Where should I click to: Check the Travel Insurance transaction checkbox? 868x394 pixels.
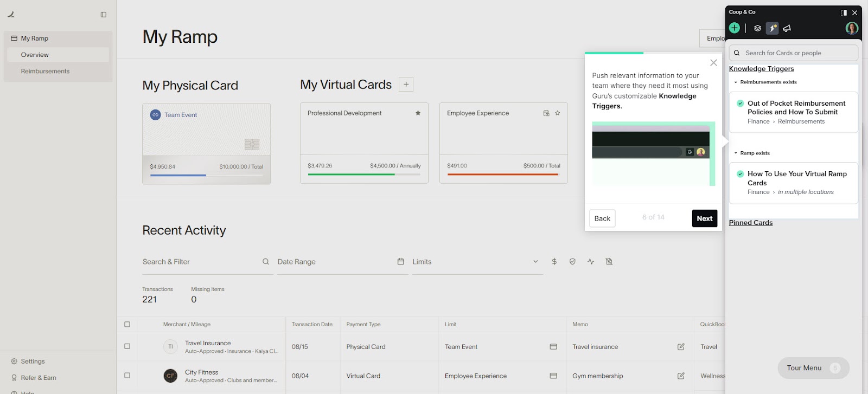click(x=127, y=346)
